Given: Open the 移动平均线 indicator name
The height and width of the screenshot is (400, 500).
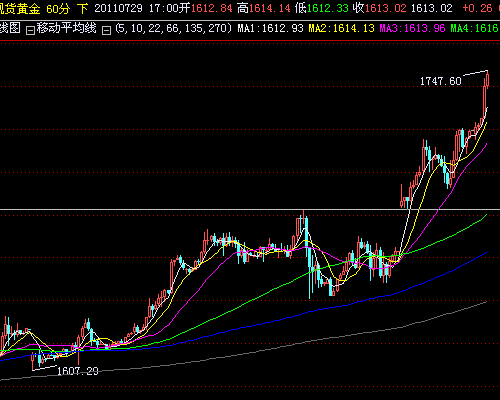Looking at the screenshot, I should point(66,28).
